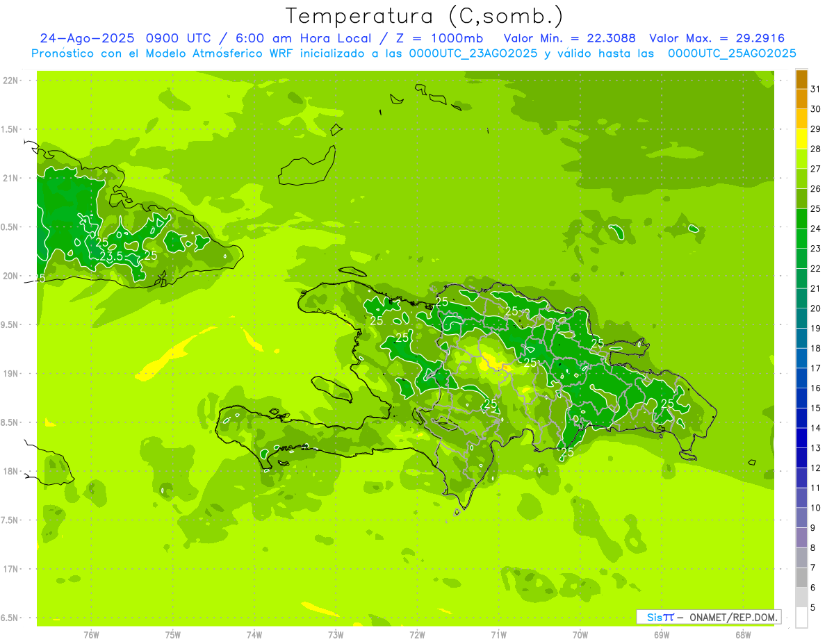Click the "16" value on the color legend

tap(816, 388)
